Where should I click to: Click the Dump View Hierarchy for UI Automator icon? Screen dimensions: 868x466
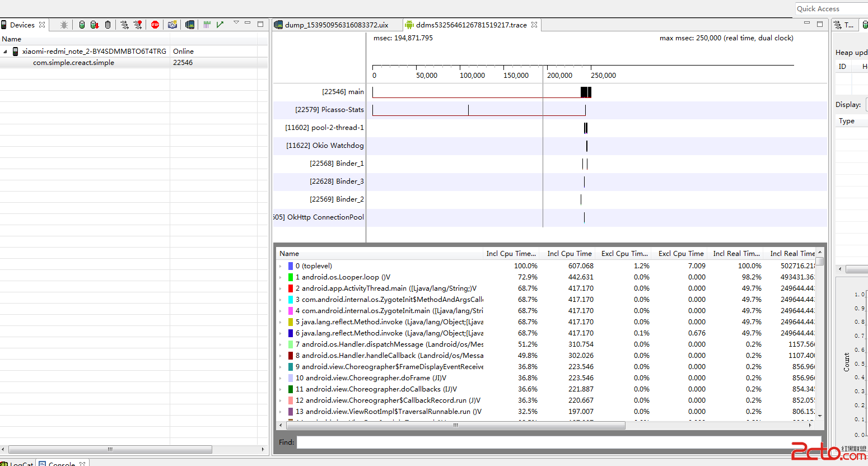click(x=190, y=25)
